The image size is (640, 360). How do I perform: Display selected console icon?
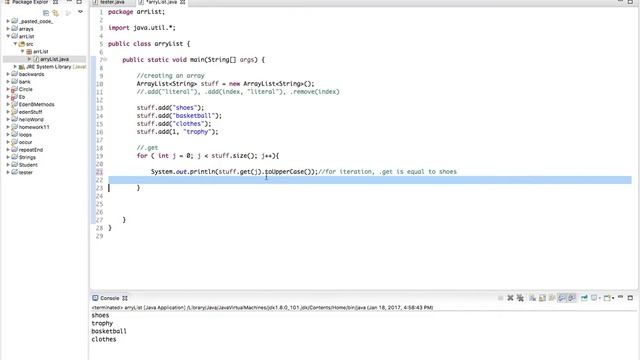click(594, 298)
